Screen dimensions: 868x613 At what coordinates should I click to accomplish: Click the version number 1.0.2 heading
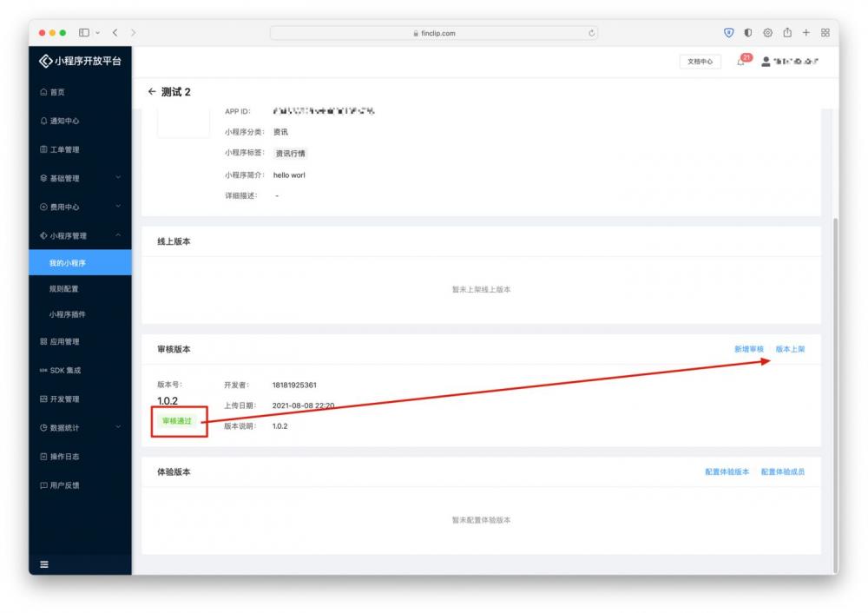coord(168,401)
